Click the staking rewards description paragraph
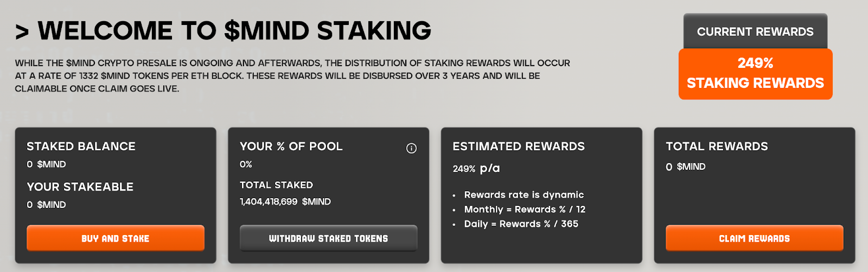 click(292, 75)
